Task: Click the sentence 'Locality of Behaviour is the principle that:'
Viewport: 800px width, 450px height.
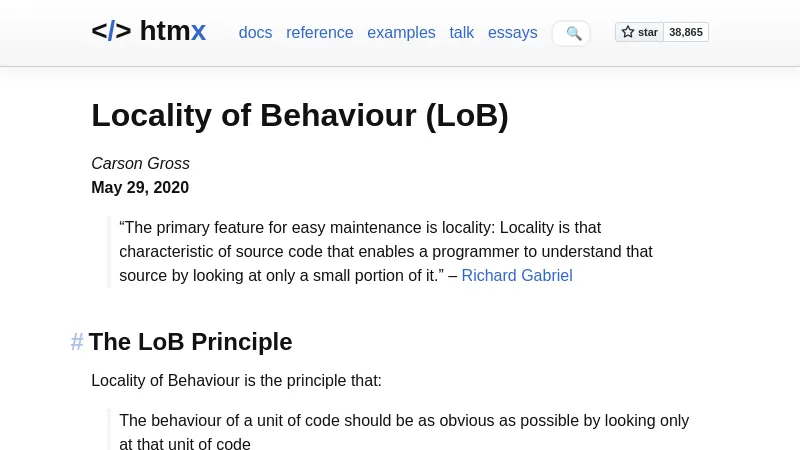Action: click(236, 380)
